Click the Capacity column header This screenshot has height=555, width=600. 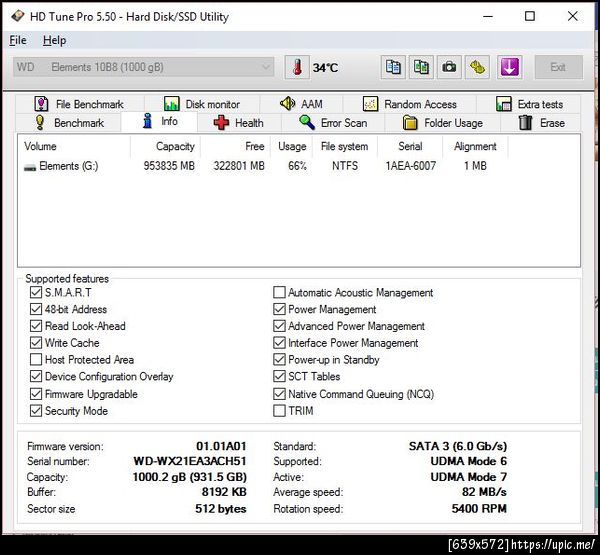pyautogui.click(x=165, y=146)
